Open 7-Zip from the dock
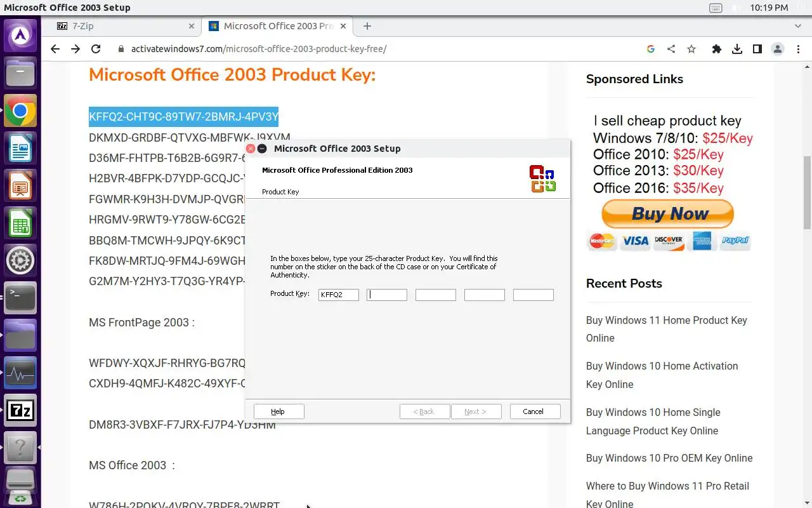Screen dimensions: 812x508 pos(20,411)
